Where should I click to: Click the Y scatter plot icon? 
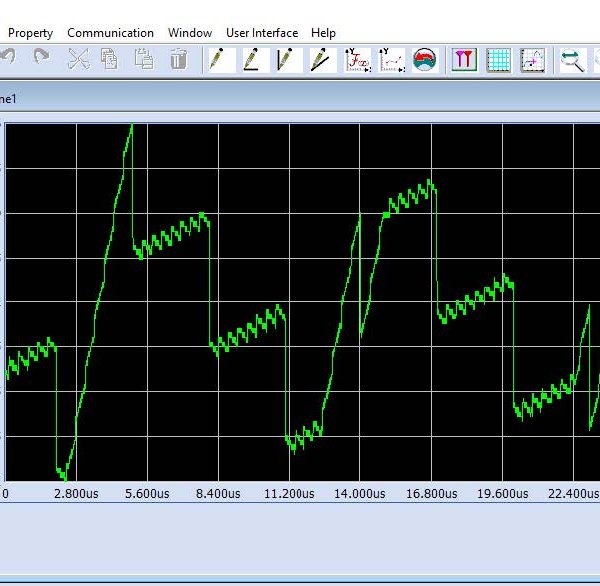point(391,60)
